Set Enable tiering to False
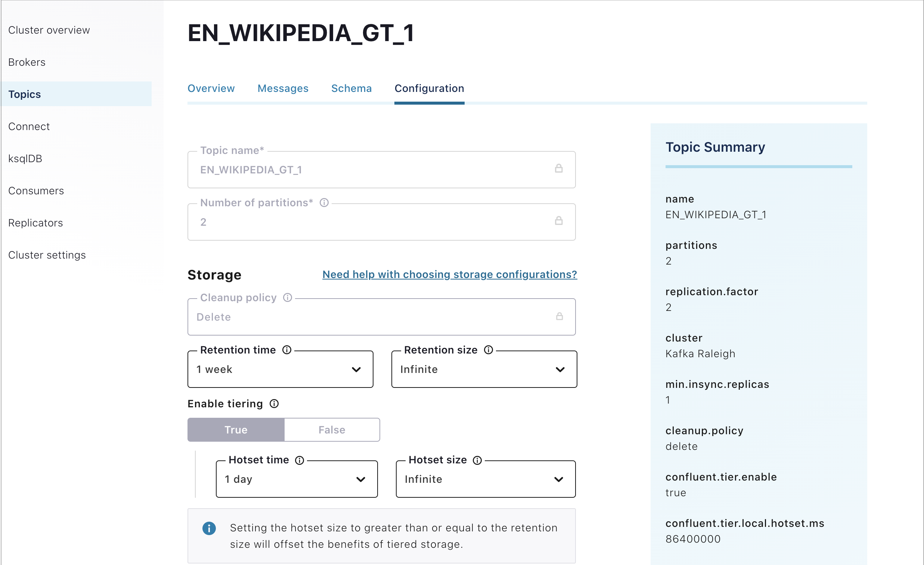The image size is (924, 565). tap(332, 430)
